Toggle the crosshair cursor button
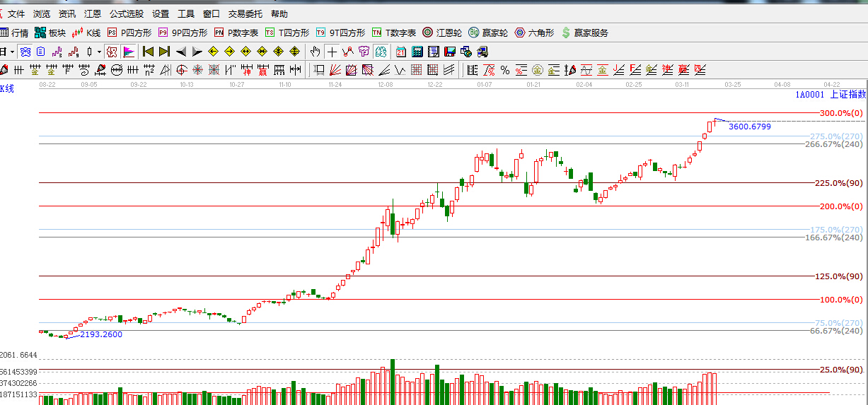Screen dimensions: 868x405 (331, 52)
